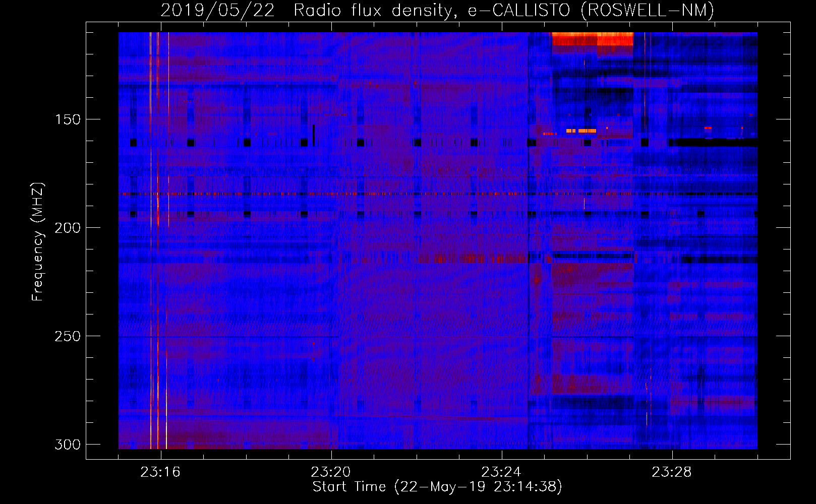Click the 23:20 time tick label
Screen dimensions: 816x504
pos(331,472)
